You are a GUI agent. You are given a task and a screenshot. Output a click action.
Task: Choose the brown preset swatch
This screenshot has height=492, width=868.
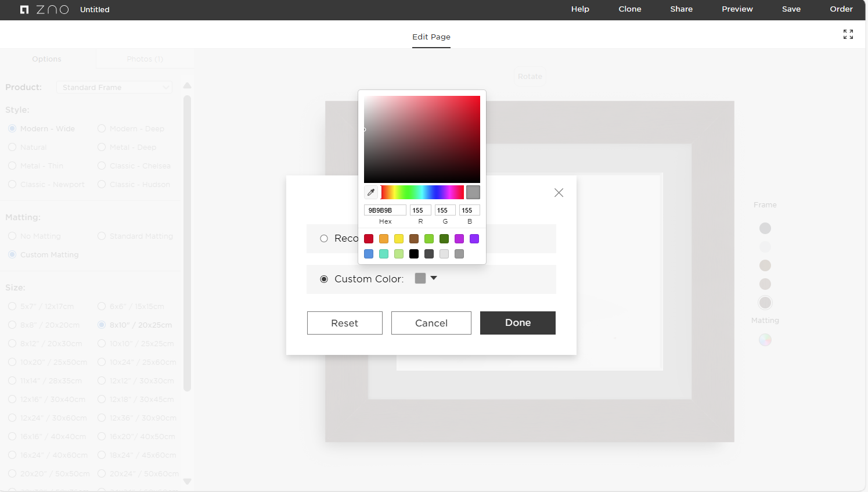click(414, 239)
